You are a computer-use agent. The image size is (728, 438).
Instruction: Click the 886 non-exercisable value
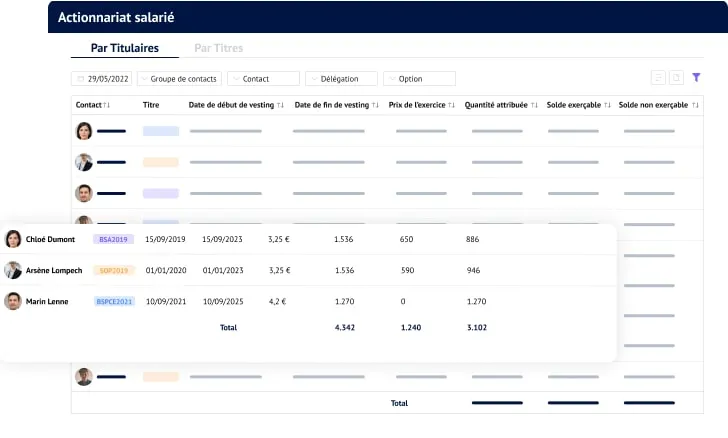tap(472, 239)
